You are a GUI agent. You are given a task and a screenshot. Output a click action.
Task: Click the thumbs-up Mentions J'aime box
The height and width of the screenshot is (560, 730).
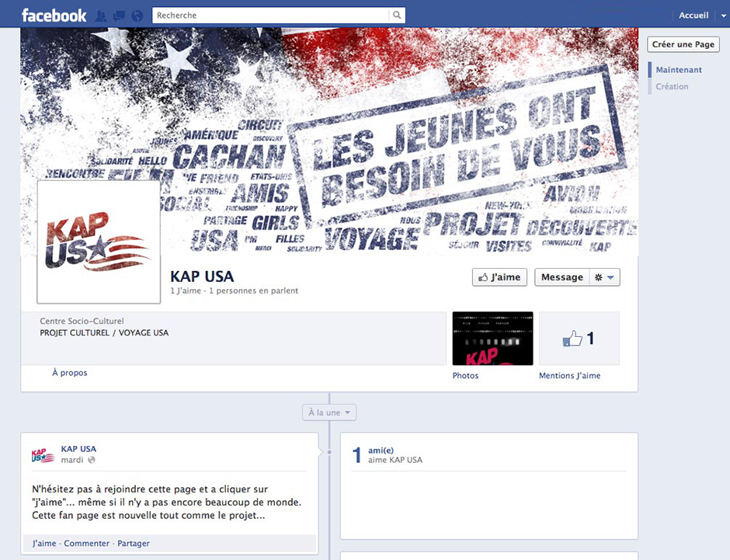579,339
